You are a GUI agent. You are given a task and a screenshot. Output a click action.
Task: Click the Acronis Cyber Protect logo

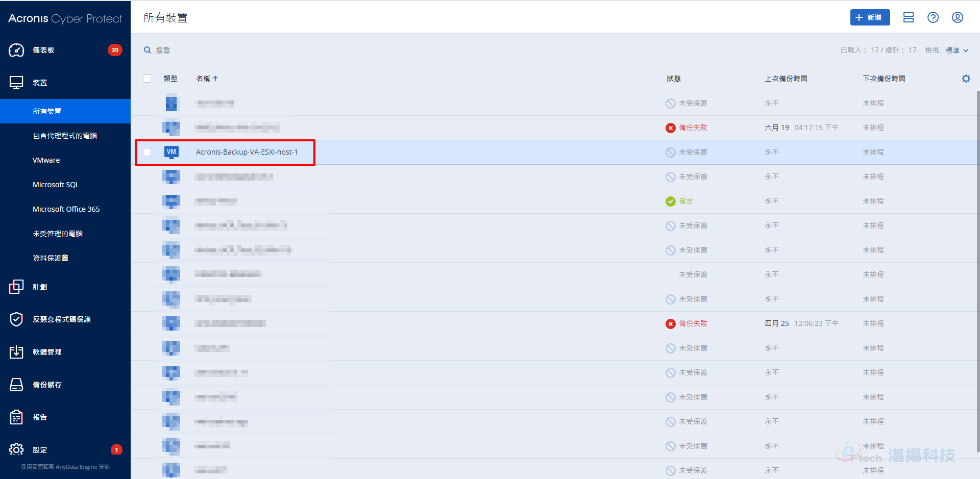click(x=65, y=18)
